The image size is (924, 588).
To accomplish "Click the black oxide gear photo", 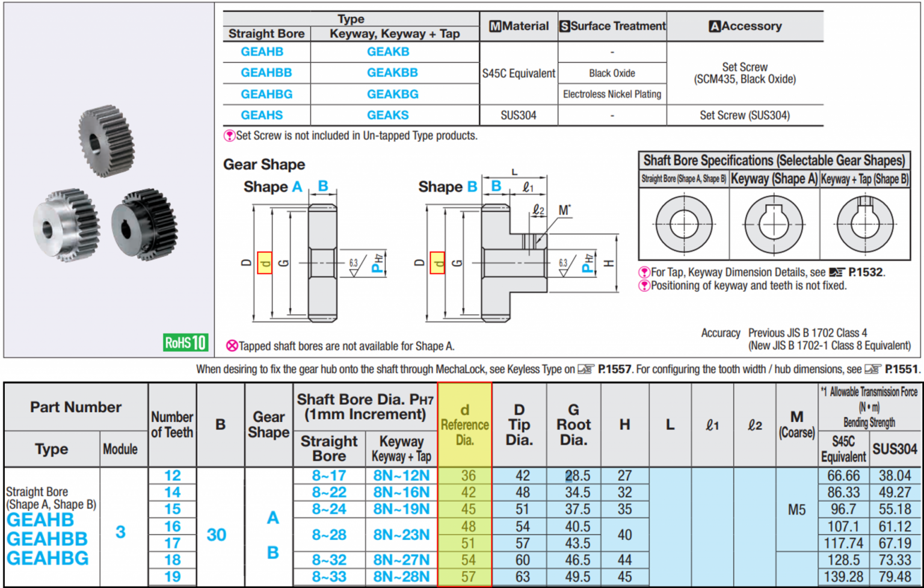I will click(144, 224).
